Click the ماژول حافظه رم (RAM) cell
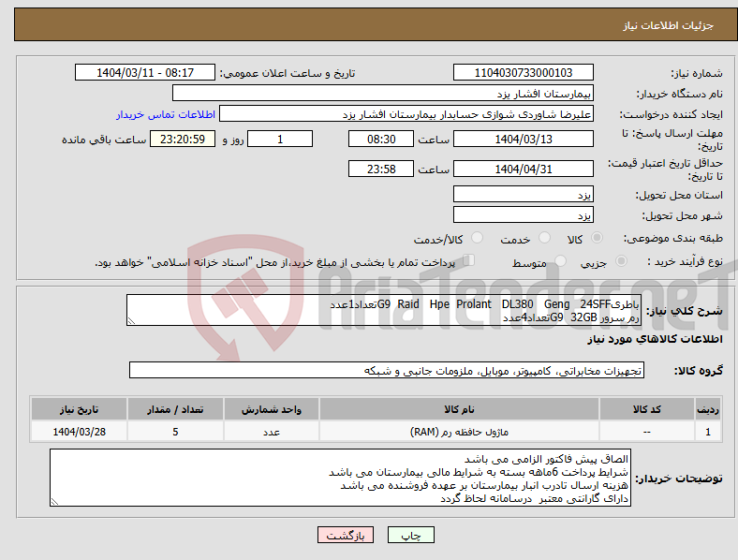 (459, 432)
